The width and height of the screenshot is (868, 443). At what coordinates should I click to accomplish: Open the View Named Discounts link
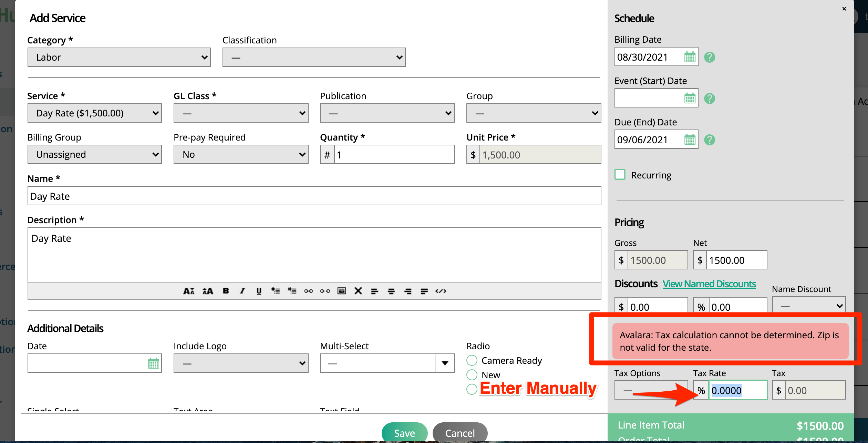pyautogui.click(x=709, y=284)
